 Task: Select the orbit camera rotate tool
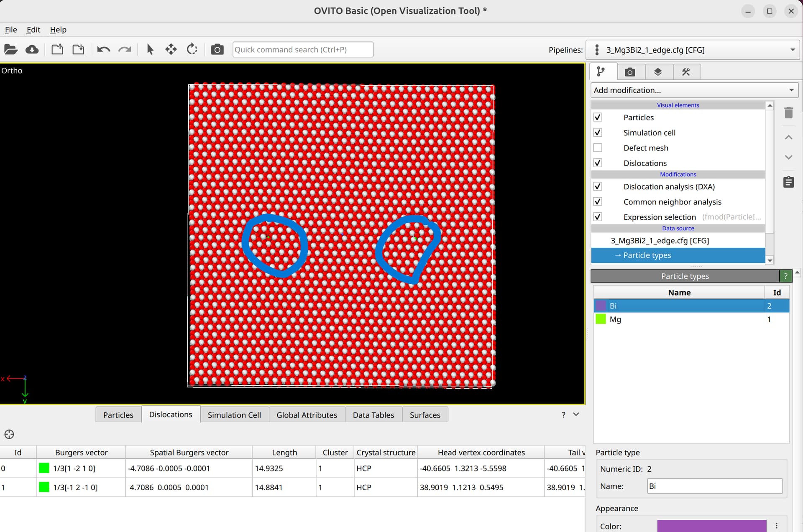[x=192, y=49]
